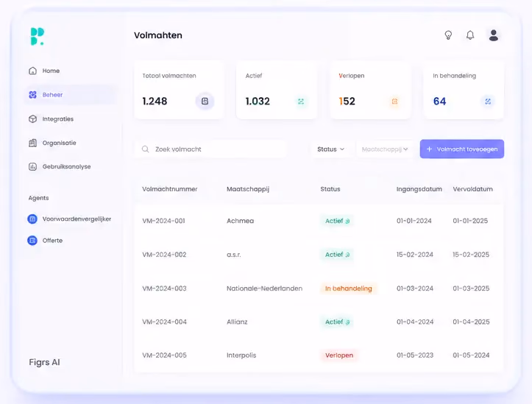Click the Organisatie building icon
Image resolution: width=532 pixels, height=404 pixels.
tap(32, 143)
